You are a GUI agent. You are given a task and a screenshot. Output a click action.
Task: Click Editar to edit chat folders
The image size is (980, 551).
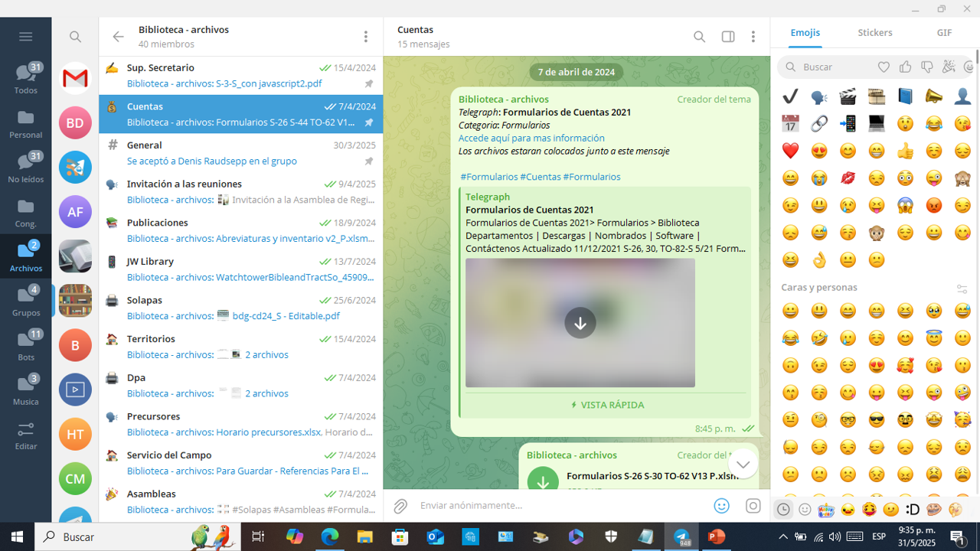click(25, 435)
